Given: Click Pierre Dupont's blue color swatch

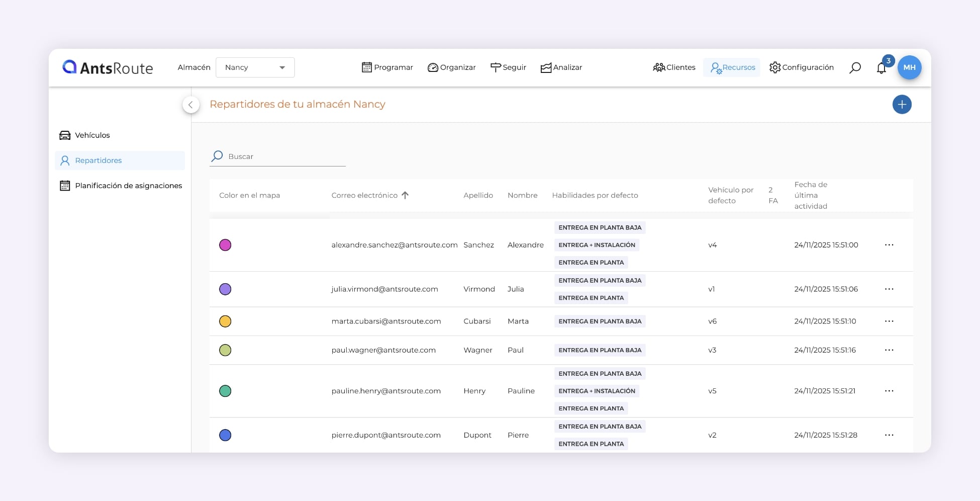Looking at the screenshot, I should click(x=225, y=435).
